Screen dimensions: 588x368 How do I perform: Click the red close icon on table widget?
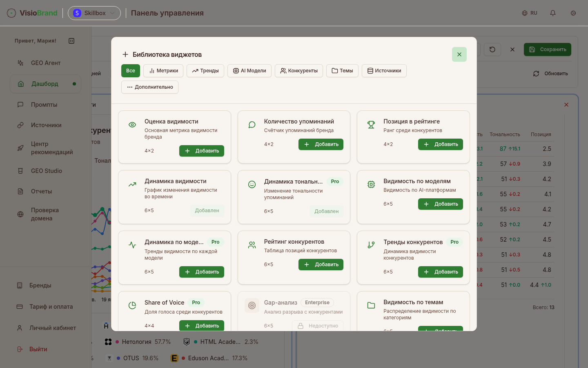(x=566, y=105)
